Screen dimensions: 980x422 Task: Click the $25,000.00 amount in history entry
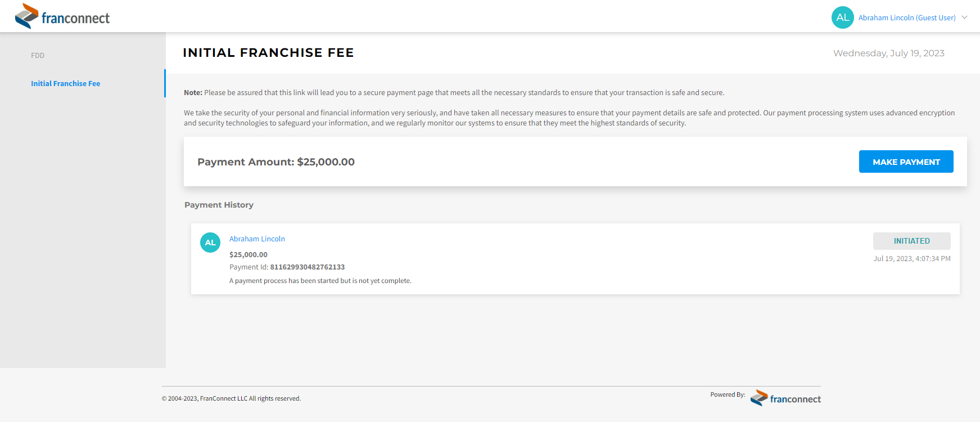point(248,254)
